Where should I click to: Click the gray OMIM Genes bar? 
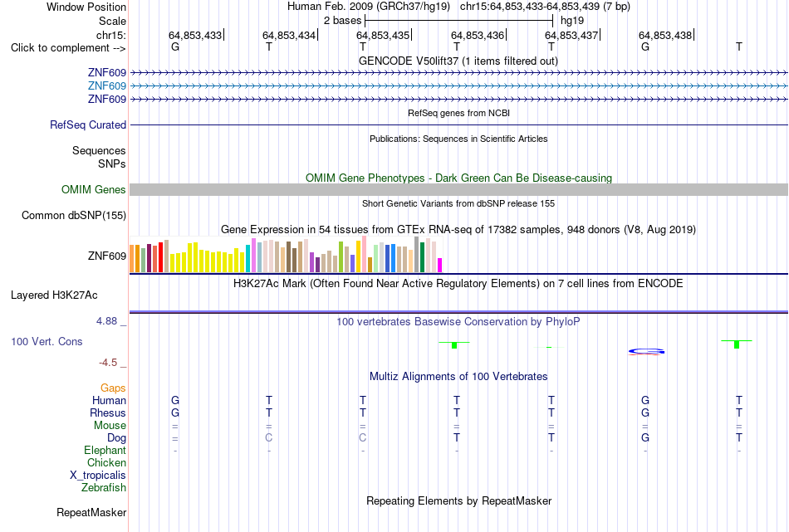(459, 189)
